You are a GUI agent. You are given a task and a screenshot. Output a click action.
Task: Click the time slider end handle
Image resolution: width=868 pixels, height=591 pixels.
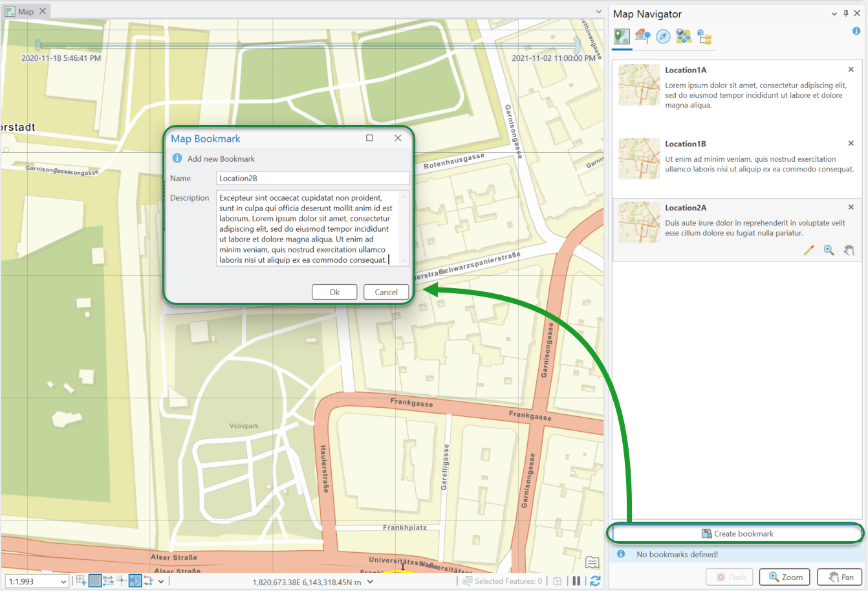(x=576, y=45)
